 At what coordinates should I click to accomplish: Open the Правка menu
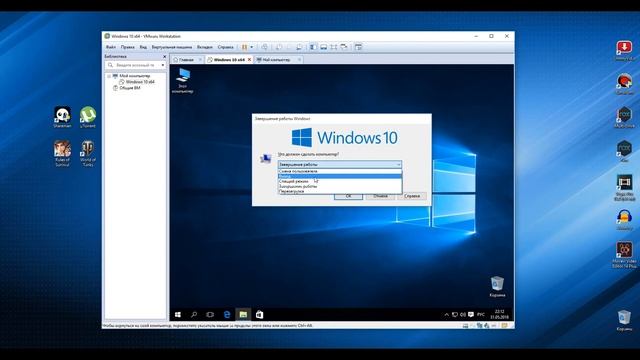(x=127, y=47)
